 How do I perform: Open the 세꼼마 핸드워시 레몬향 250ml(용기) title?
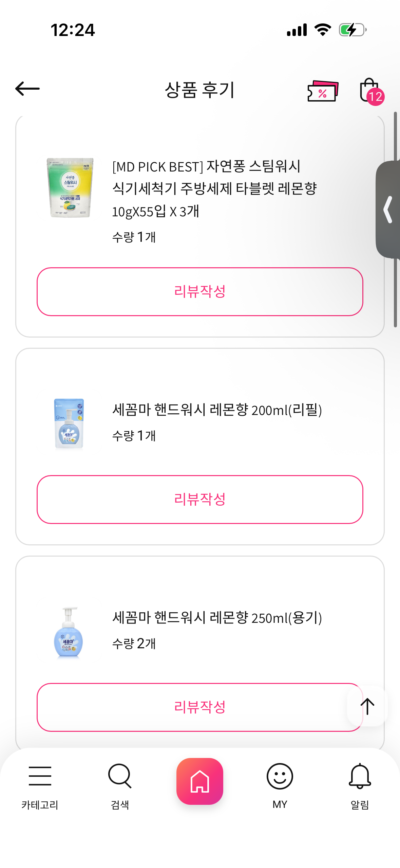[217, 618]
